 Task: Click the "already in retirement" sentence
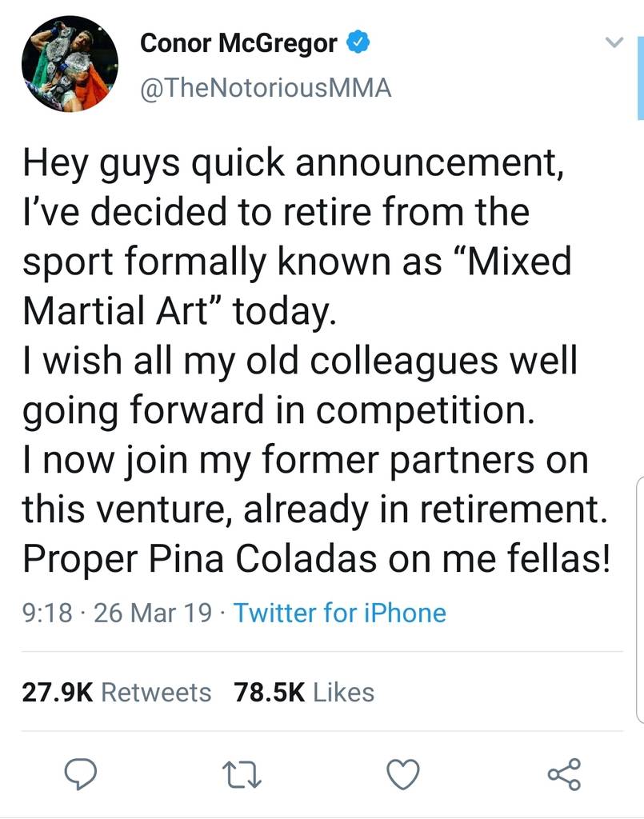(x=425, y=509)
